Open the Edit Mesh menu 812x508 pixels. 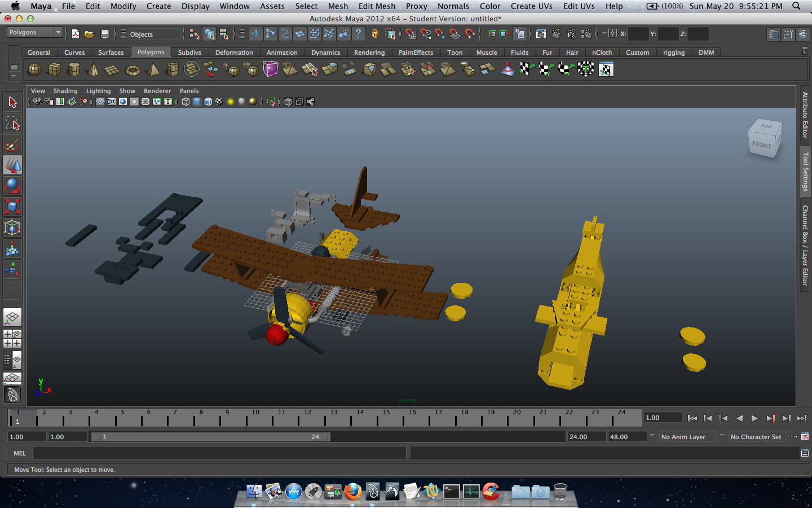377,6
